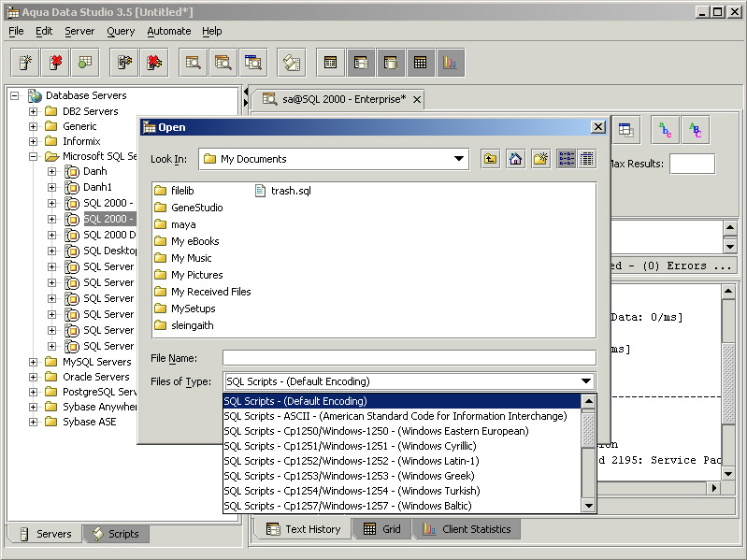
Task: Click the third dark database window icon
Action: (x=391, y=63)
